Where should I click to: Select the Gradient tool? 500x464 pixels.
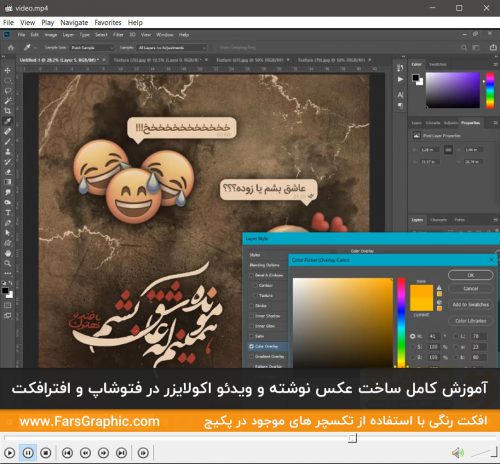click(x=7, y=182)
